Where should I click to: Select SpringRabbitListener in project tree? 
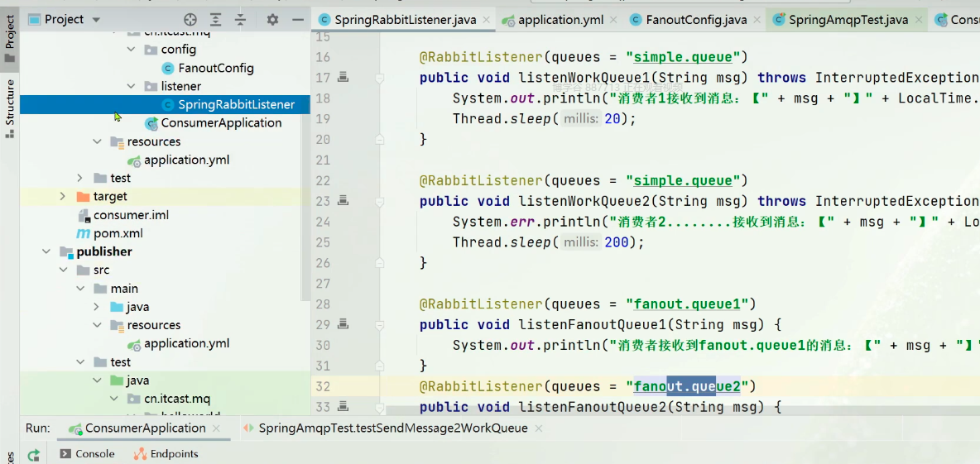pos(236,104)
